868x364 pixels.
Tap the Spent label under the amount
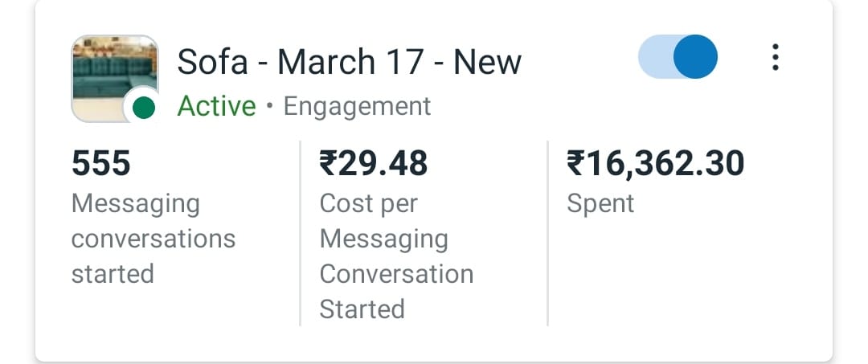600,203
